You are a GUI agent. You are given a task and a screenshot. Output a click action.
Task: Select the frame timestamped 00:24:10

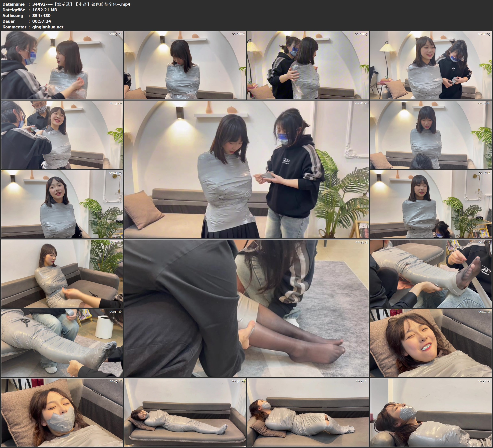pos(62,204)
